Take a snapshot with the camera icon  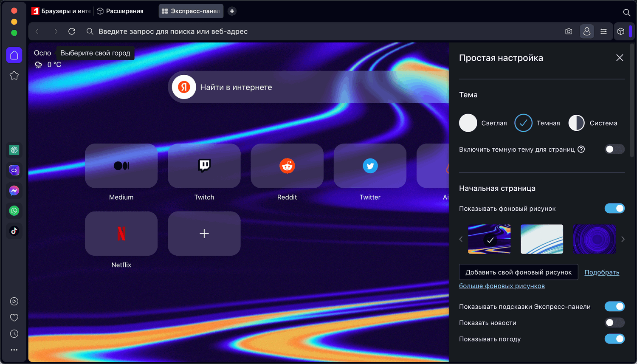[569, 31]
